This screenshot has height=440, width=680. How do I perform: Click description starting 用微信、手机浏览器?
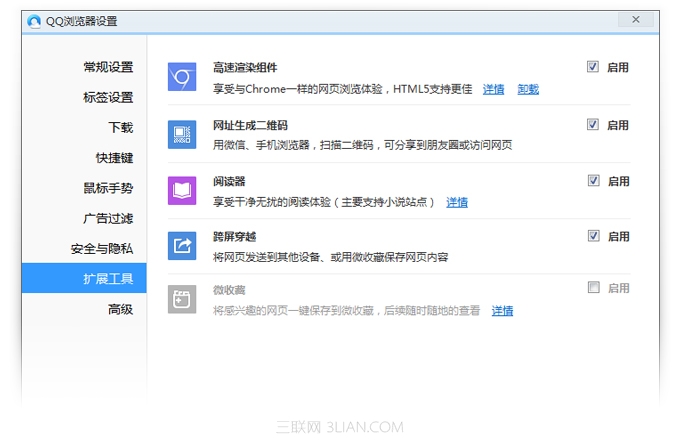click(363, 145)
